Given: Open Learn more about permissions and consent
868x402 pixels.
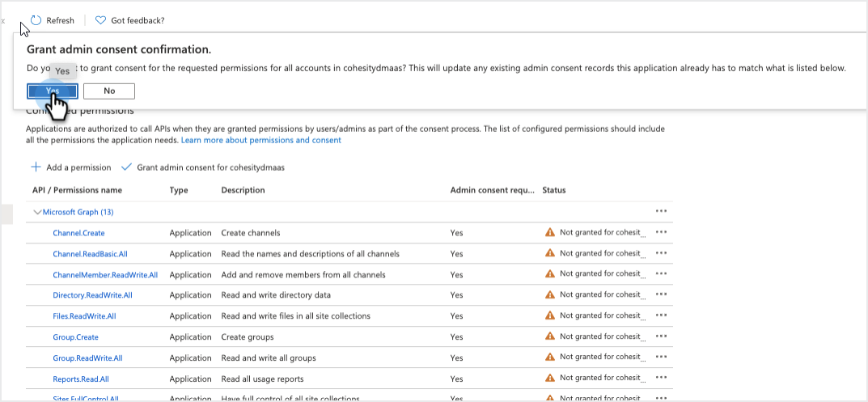Looking at the screenshot, I should tap(261, 140).
